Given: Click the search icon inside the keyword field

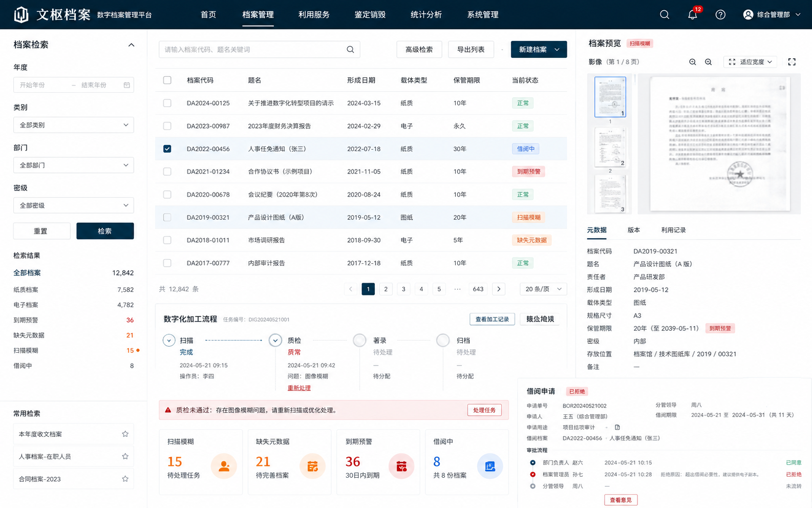Looking at the screenshot, I should (x=350, y=50).
